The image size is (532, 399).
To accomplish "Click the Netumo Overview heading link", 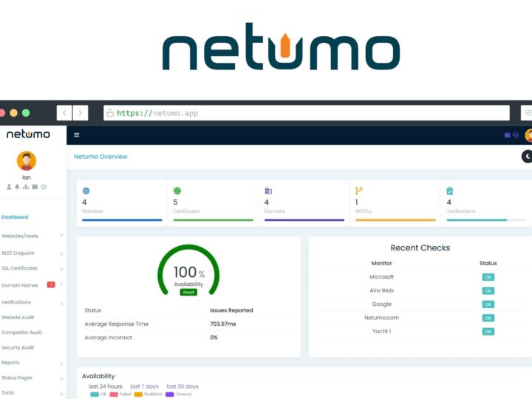I will [x=100, y=157].
